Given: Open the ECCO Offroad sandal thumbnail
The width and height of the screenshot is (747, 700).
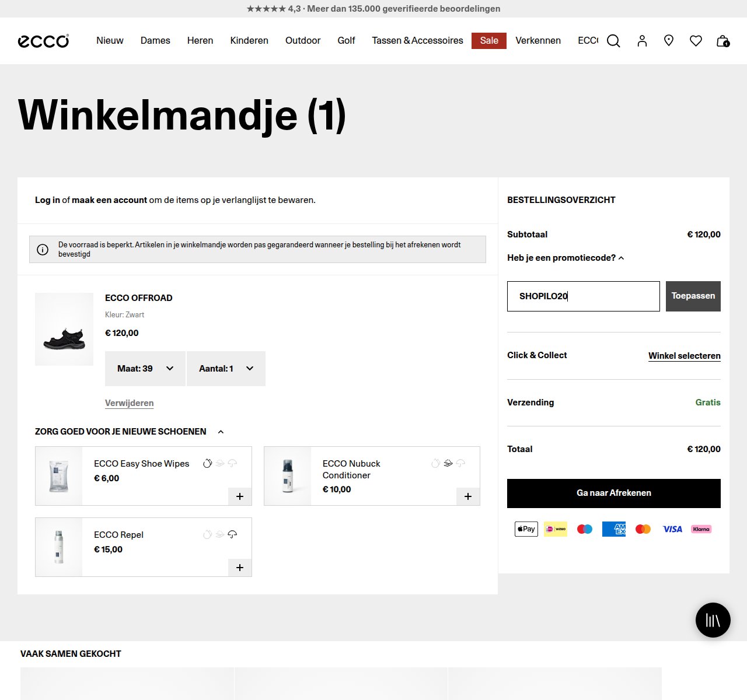Looking at the screenshot, I should [x=64, y=329].
